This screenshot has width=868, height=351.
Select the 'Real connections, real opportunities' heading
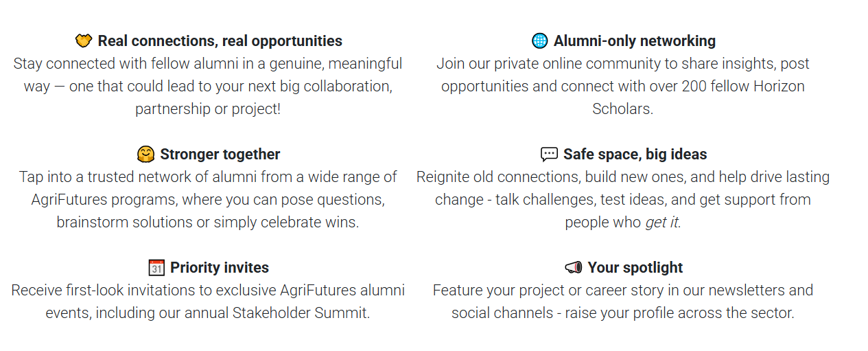click(220, 41)
